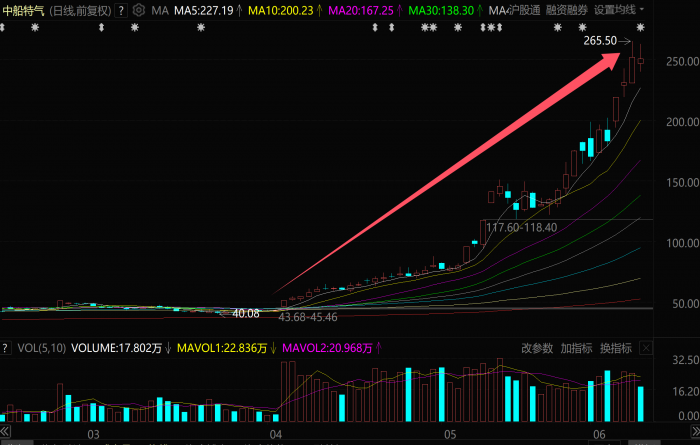Click the VOLUME:17.802万 value

click(x=116, y=348)
